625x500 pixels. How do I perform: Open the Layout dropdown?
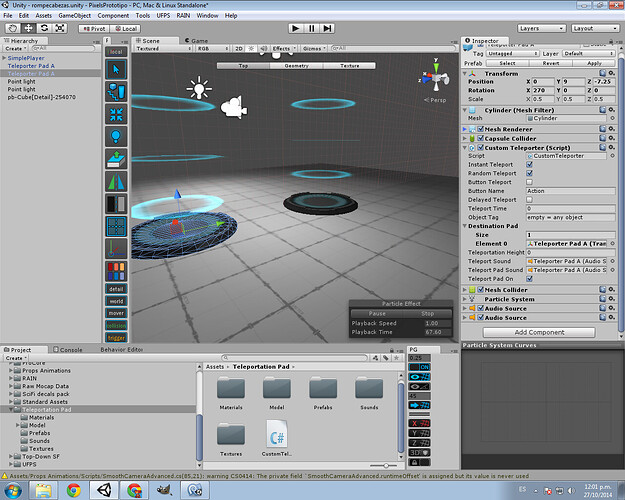click(x=594, y=28)
